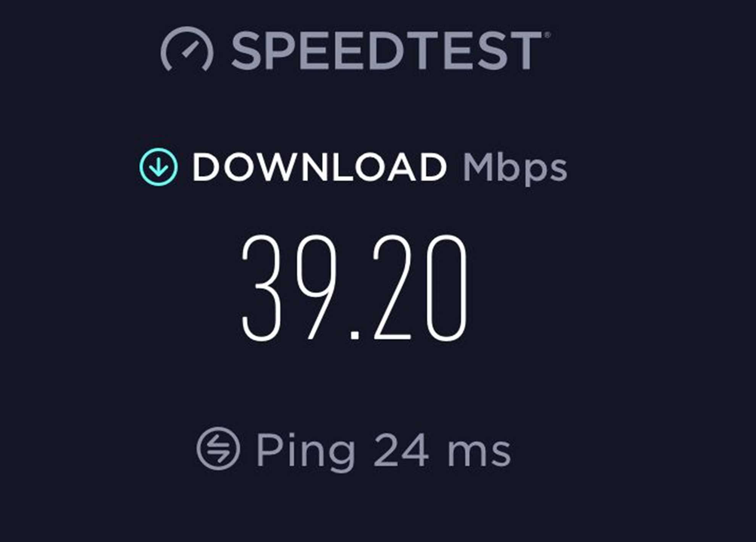Click the decimal point in 39.20
Viewport: 756px width, 542px height.
(355, 335)
